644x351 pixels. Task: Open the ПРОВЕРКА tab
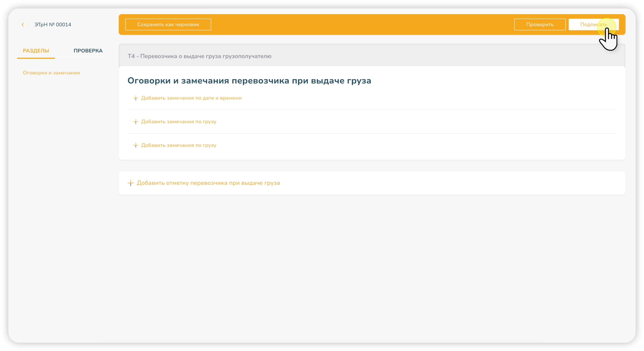coord(88,51)
